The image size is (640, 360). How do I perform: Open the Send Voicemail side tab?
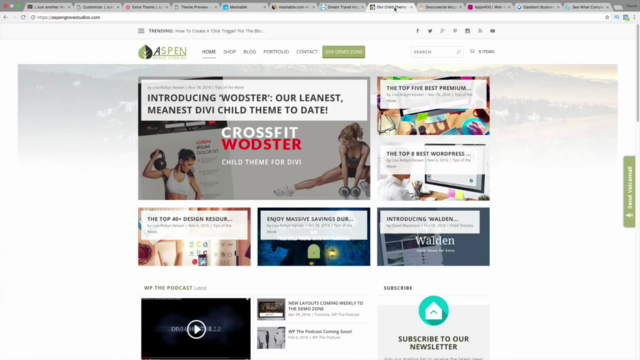[x=629, y=191]
